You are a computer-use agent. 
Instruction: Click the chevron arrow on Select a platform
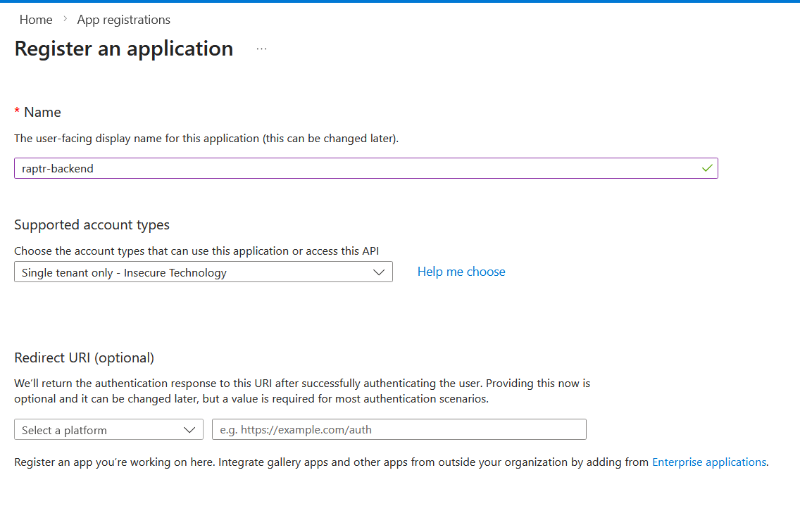pyautogui.click(x=189, y=430)
